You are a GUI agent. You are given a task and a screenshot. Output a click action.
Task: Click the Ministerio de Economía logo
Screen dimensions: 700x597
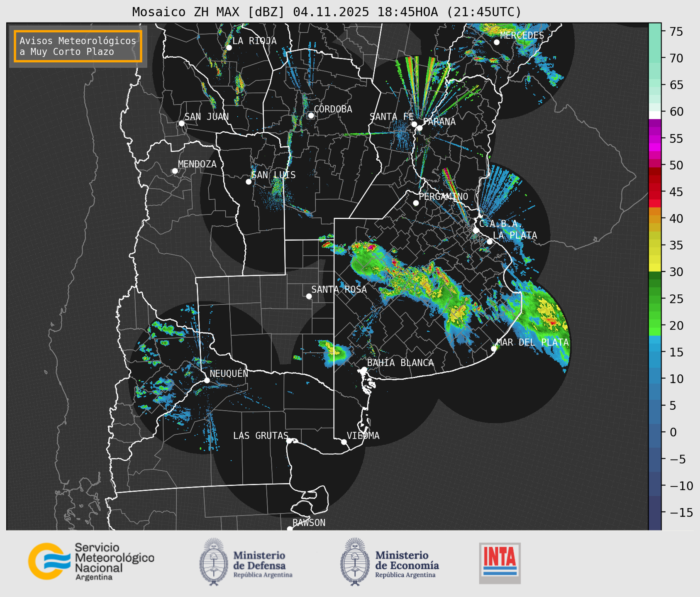pyautogui.click(x=389, y=562)
